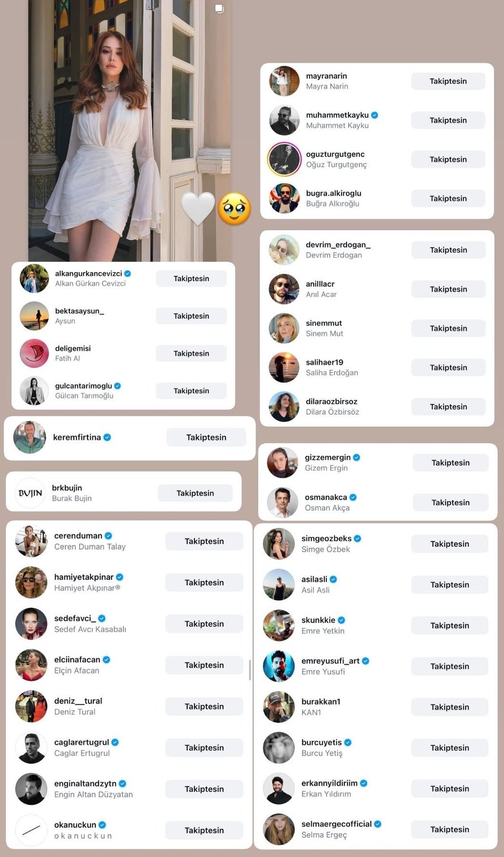Tap the verified badge next to keremfirtina

tap(107, 437)
